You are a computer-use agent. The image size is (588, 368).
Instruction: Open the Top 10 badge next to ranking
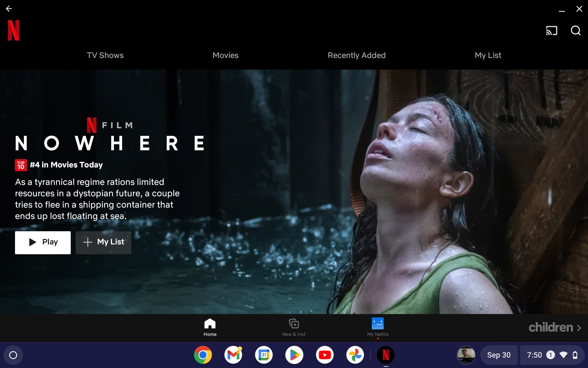pos(20,165)
